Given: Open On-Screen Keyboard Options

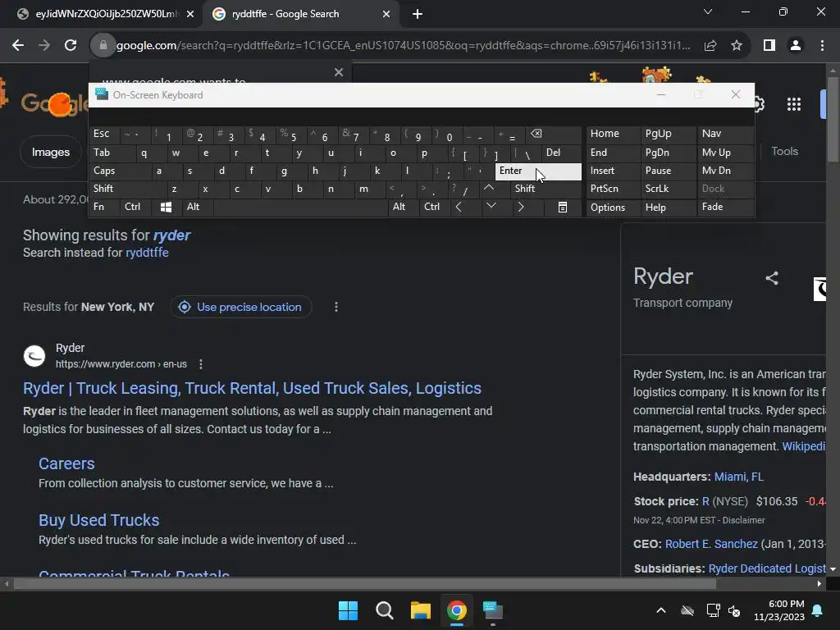Looking at the screenshot, I should coord(613,208).
